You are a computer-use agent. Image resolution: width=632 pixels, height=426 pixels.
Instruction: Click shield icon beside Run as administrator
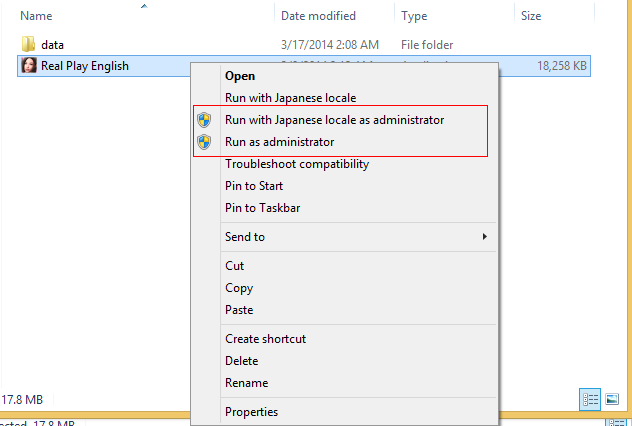[x=204, y=142]
